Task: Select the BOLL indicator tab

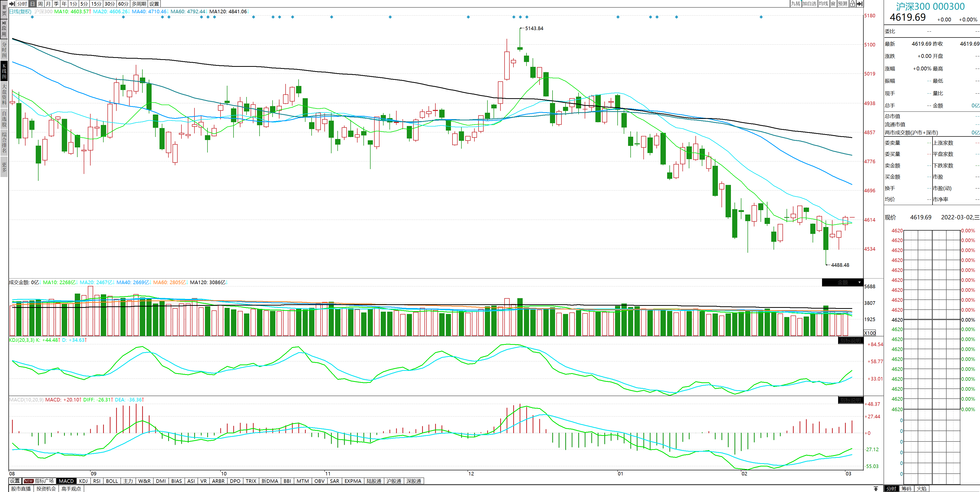Action: point(112,481)
